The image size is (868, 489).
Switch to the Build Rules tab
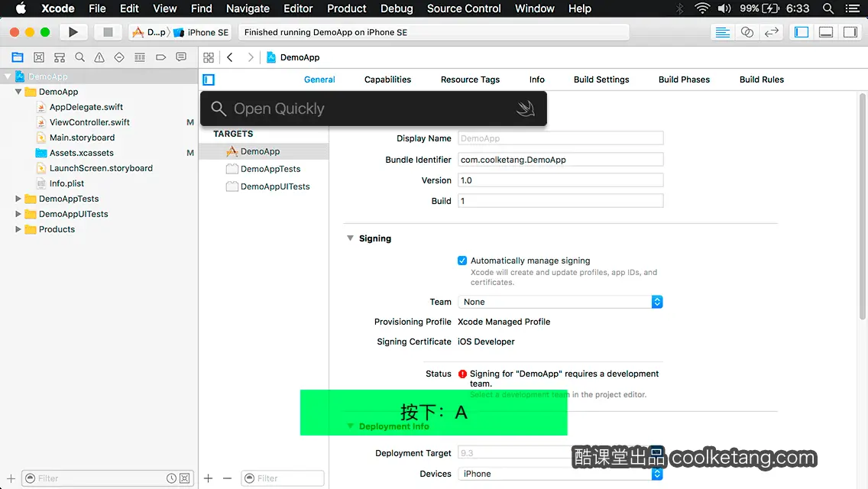click(761, 79)
